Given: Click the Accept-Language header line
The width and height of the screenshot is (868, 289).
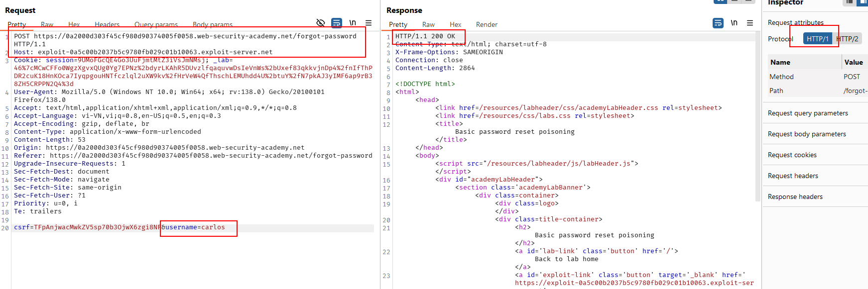Looking at the screenshot, I should (x=118, y=115).
